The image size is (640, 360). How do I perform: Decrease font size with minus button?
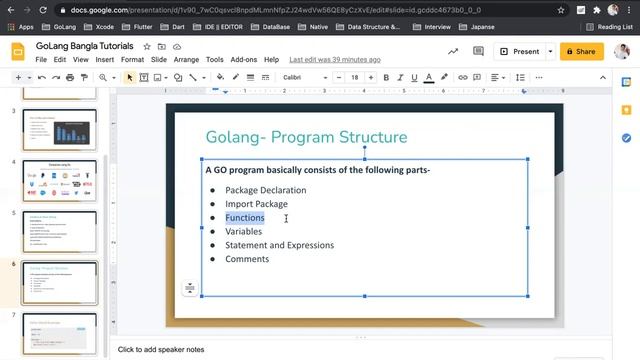point(339,78)
